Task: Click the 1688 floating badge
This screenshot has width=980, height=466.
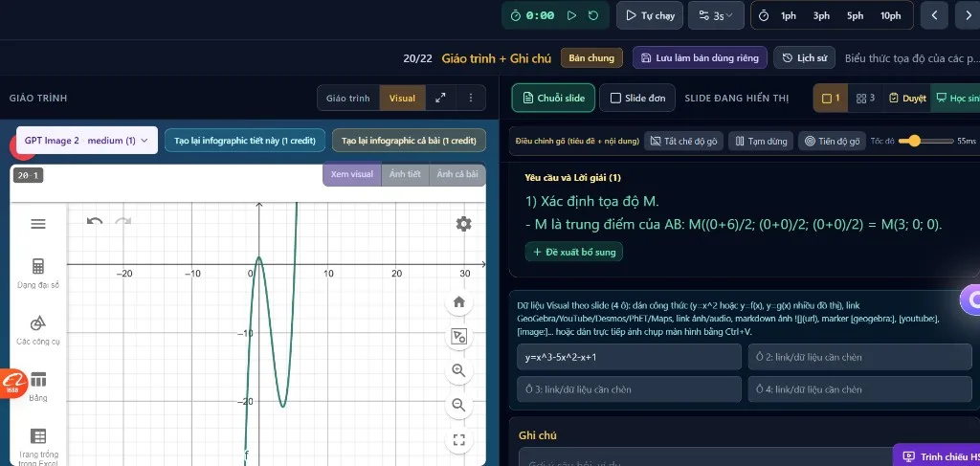Action: (13, 383)
